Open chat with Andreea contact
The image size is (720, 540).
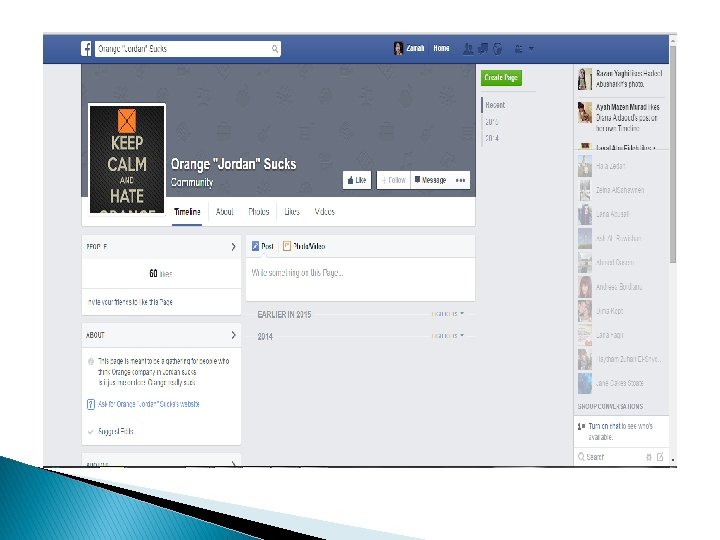point(620,287)
